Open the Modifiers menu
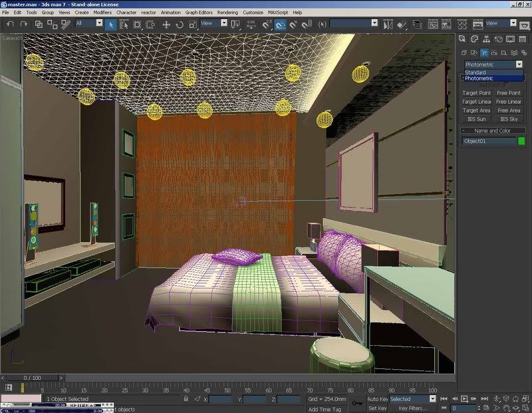Image resolution: width=532 pixels, height=413 pixels. click(102, 12)
